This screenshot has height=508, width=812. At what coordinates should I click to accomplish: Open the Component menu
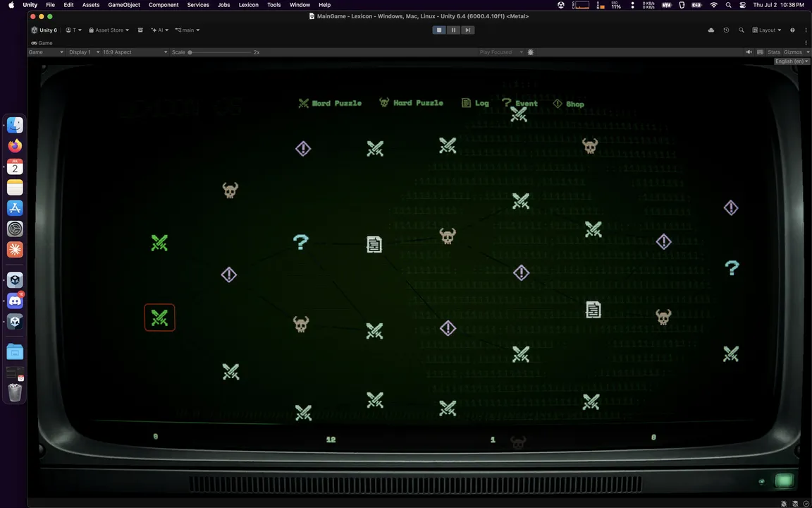pos(164,5)
